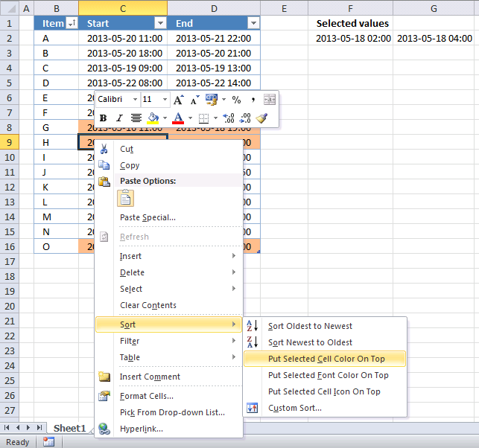Click Increase Decimal in mini toolbar
The image size is (479, 448).
click(x=229, y=118)
